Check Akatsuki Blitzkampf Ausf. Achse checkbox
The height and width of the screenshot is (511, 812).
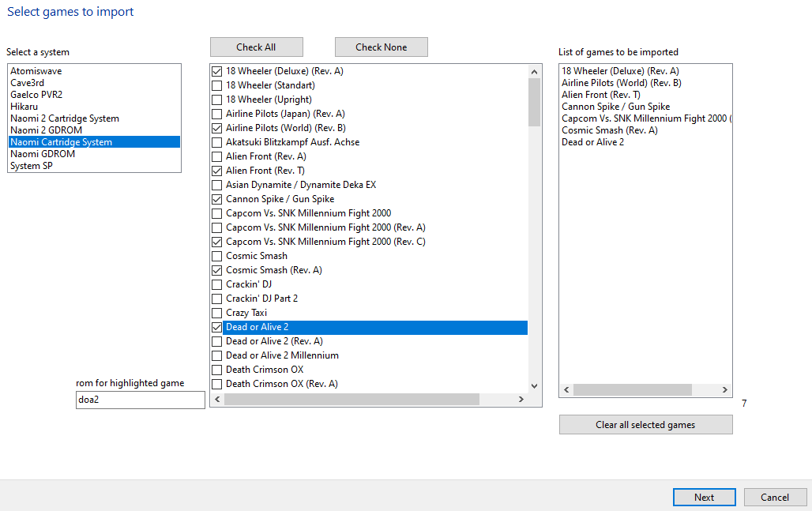point(217,142)
